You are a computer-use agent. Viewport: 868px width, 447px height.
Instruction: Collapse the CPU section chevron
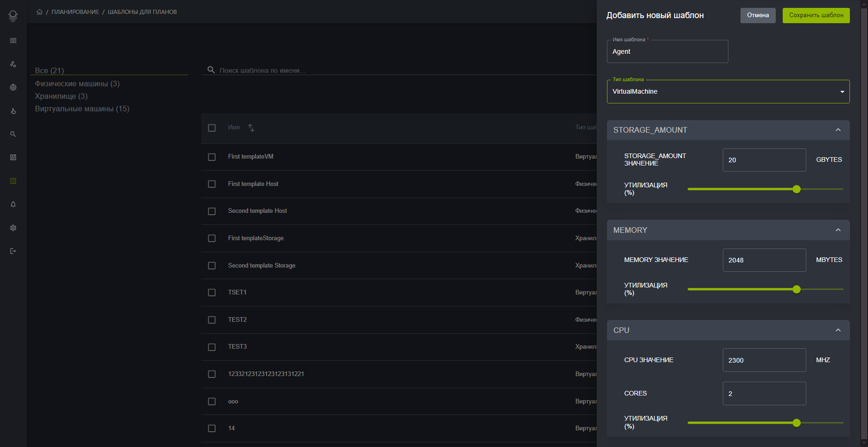838,330
